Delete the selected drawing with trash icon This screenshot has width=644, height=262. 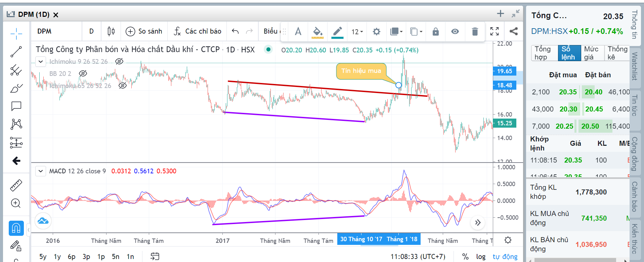coord(475,32)
